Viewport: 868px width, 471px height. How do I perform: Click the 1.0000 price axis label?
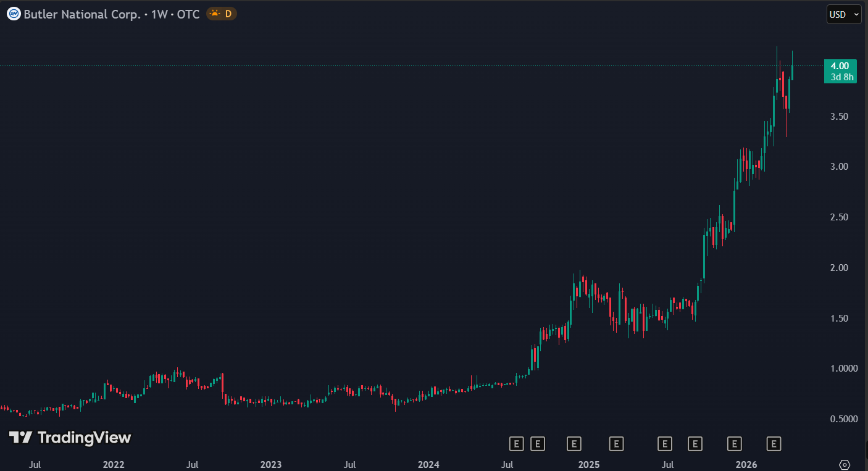coord(843,369)
